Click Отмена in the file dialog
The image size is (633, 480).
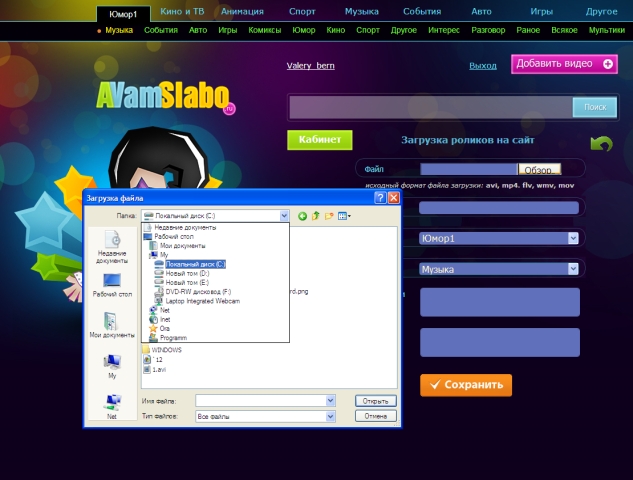tap(375, 416)
